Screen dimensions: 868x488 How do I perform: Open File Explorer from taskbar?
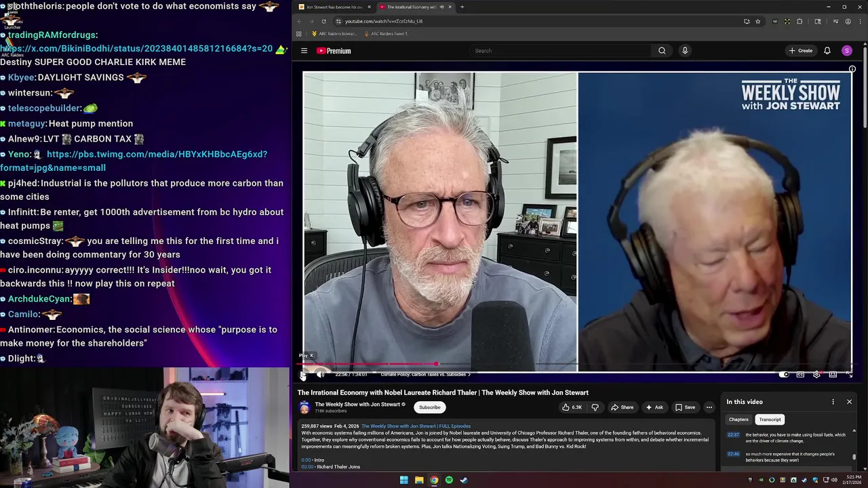click(419, 480)
